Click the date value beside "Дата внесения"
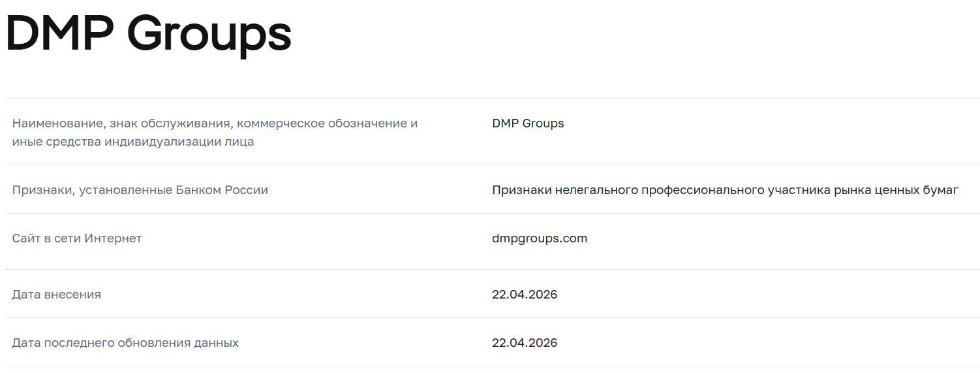The height and width of the screenshot is (373, 980). click(525, 295)
